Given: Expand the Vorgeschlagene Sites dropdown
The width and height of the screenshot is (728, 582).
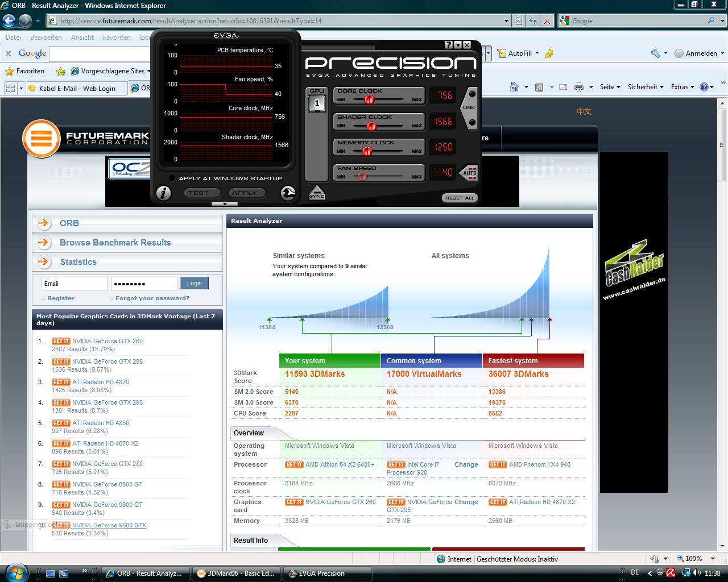Looking at the screenshot, I should (149, 71).
